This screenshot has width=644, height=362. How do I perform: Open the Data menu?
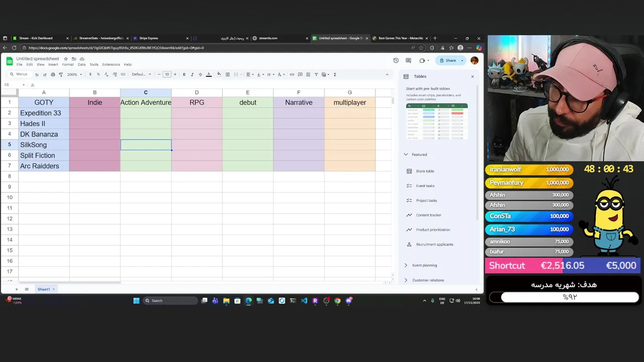[82, 64]
